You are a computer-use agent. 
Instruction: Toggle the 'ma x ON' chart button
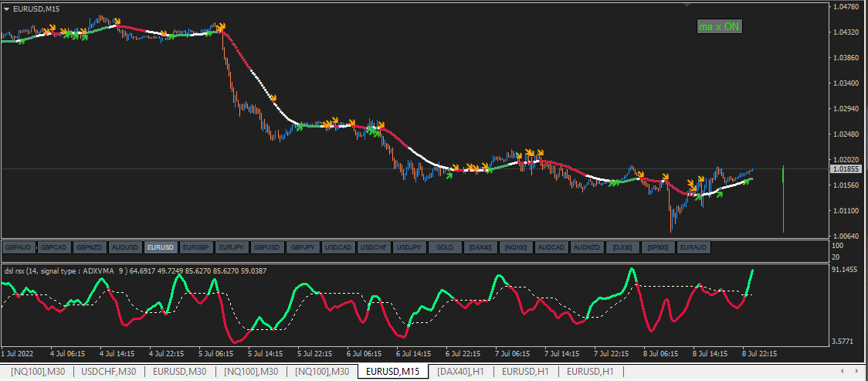[718, 26]
